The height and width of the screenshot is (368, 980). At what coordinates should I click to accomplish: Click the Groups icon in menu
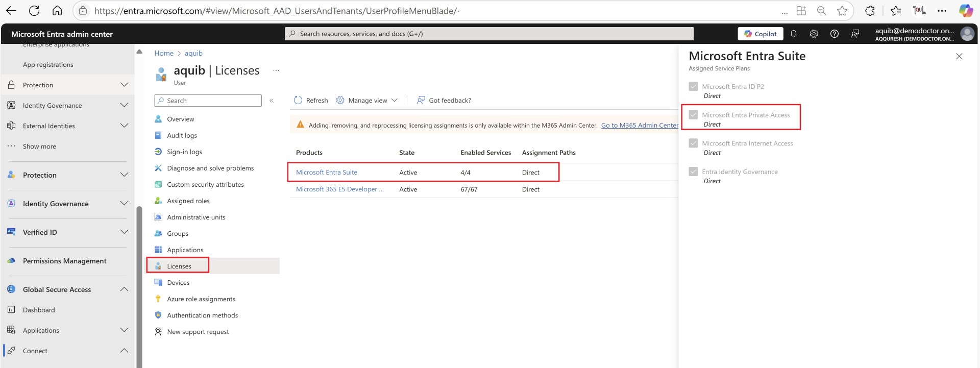click(158, 233)
